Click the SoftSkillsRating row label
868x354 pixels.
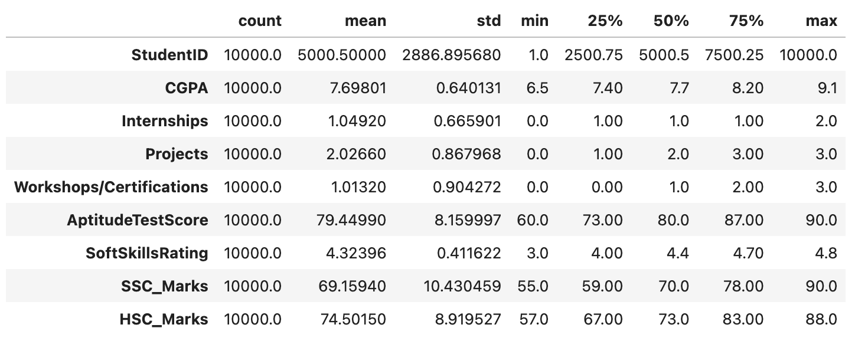(146, 253)
